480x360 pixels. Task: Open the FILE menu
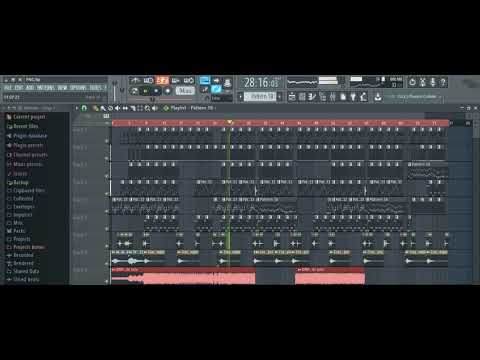click(8, 88)
